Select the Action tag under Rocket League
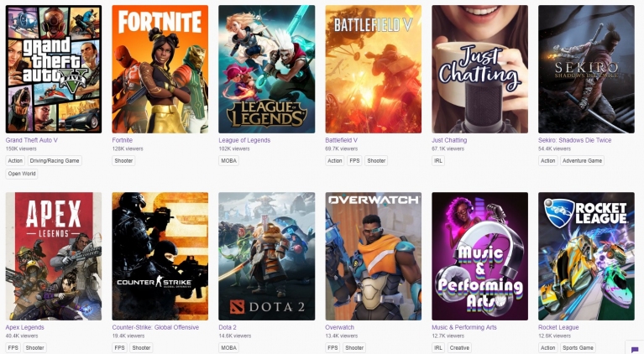Viewport: 644px width, 354px height. tap(548, 348)
